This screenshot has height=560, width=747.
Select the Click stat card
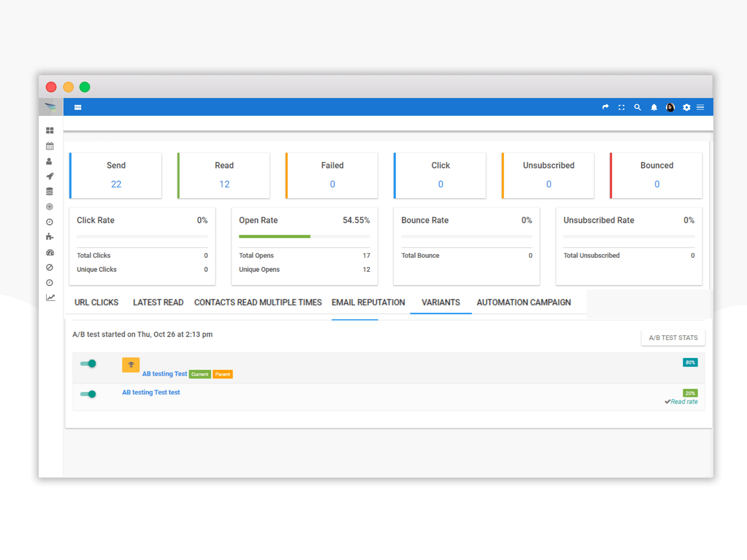(440, 175)
